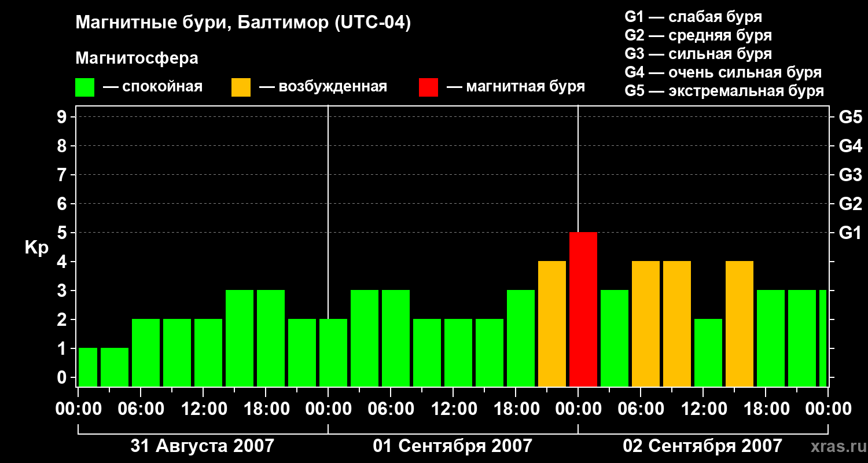Screen dimensions: 868x463
Task: Select the red Kp 5 storm bar
Action: (583, 309)
